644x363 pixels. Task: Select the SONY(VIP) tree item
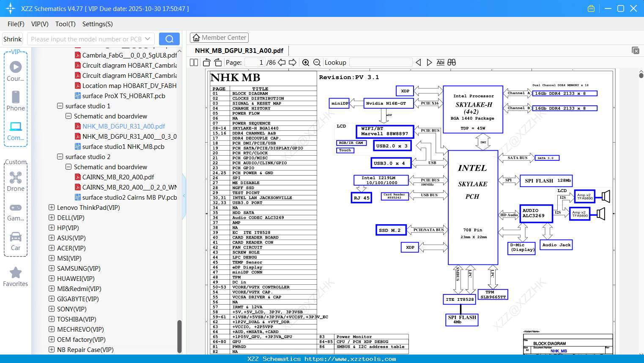[71, 309]
